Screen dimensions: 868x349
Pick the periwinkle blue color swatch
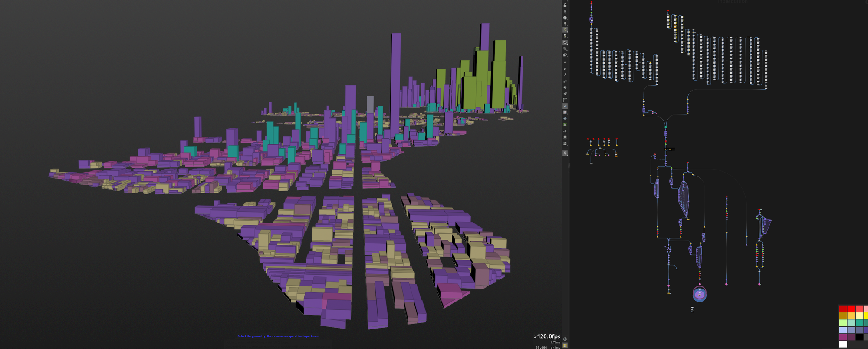tap(851, 330)
